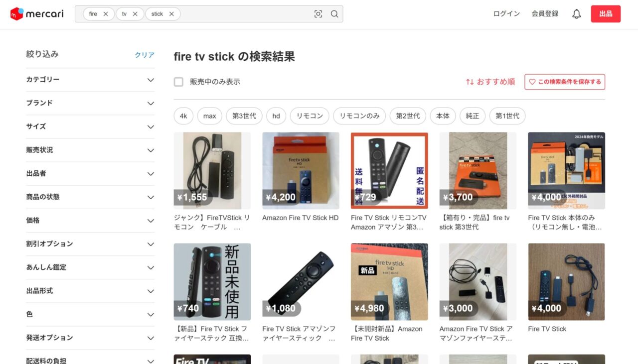This screenshot has height=364, width=638.
Task: Click the title '【未開封新品】Amazon Fire TV Stick'
Action: [x=387, y=334]
